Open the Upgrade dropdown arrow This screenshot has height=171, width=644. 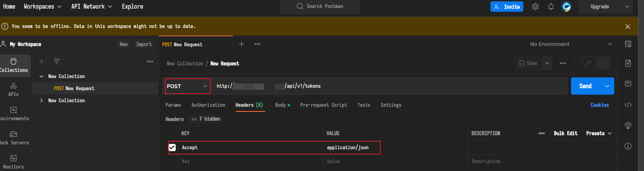click(627, 7)
